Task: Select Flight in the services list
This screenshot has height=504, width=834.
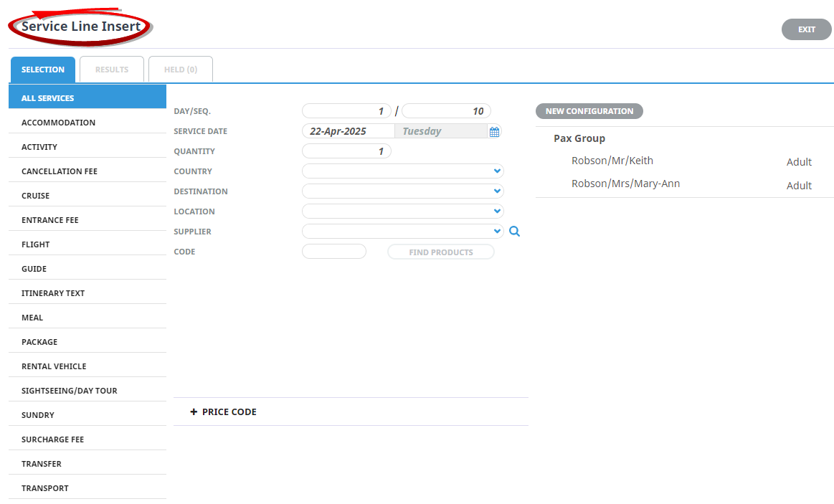Action: pyautogui.click(x=36, y=244)
